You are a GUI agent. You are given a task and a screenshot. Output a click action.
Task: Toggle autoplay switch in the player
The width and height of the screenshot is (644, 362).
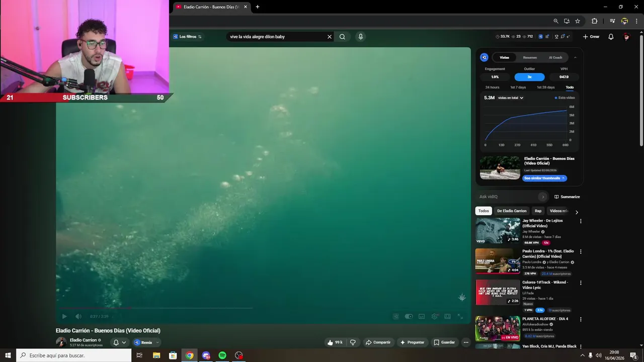point(409,316)
